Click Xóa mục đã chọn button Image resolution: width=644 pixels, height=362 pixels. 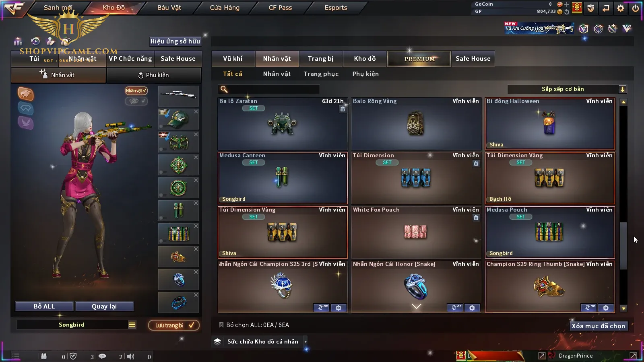click(x=598, y=326)
